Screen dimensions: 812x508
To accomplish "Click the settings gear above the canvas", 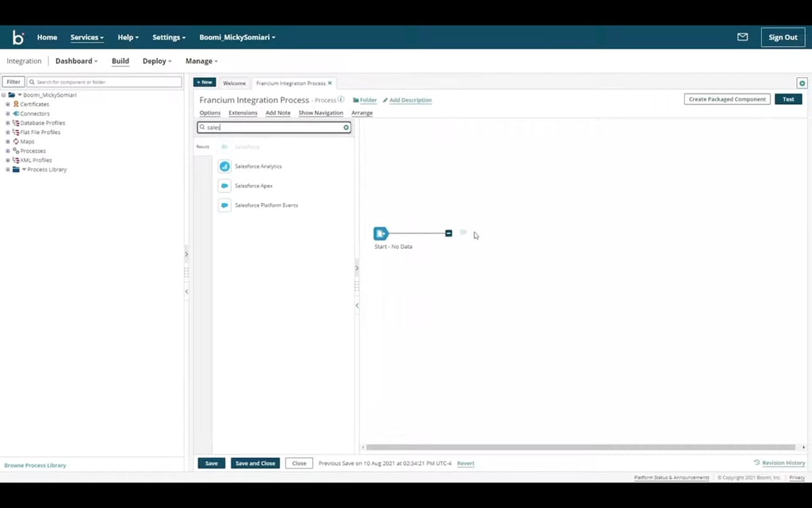I will coord(802,83).
